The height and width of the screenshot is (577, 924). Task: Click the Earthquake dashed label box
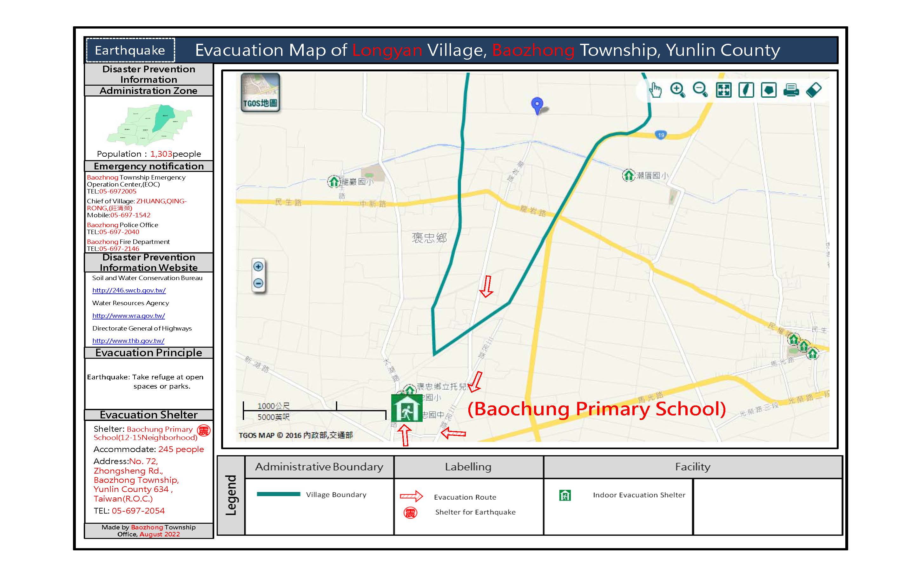coord(130,50)
